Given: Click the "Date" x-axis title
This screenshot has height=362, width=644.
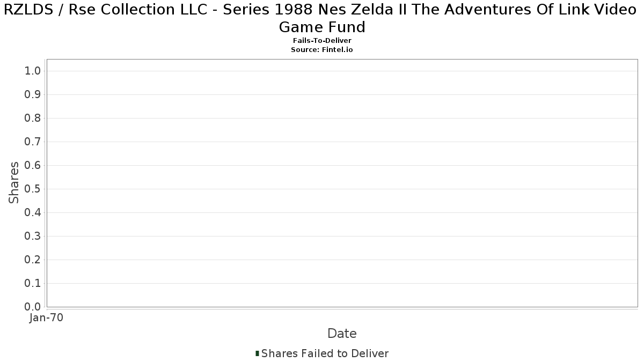Looking at the screenshot, I should (342, 334).
